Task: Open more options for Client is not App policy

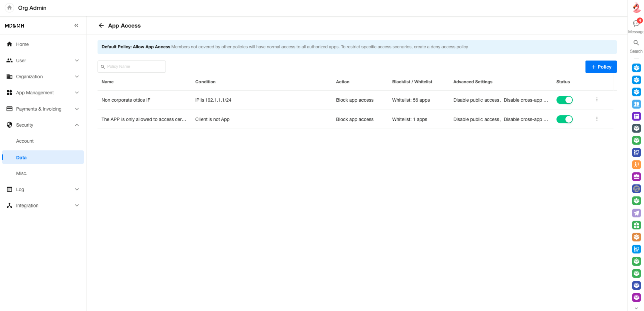Action: click(597, 119)
